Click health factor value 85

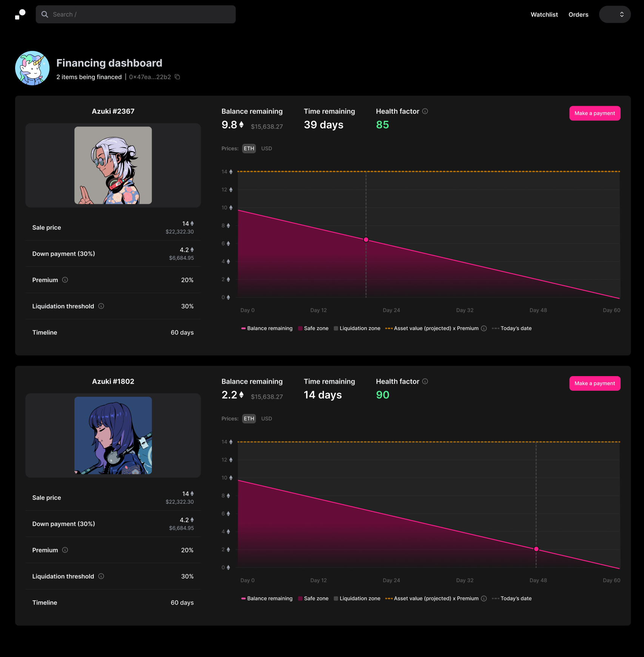click(x=382, y=125)
